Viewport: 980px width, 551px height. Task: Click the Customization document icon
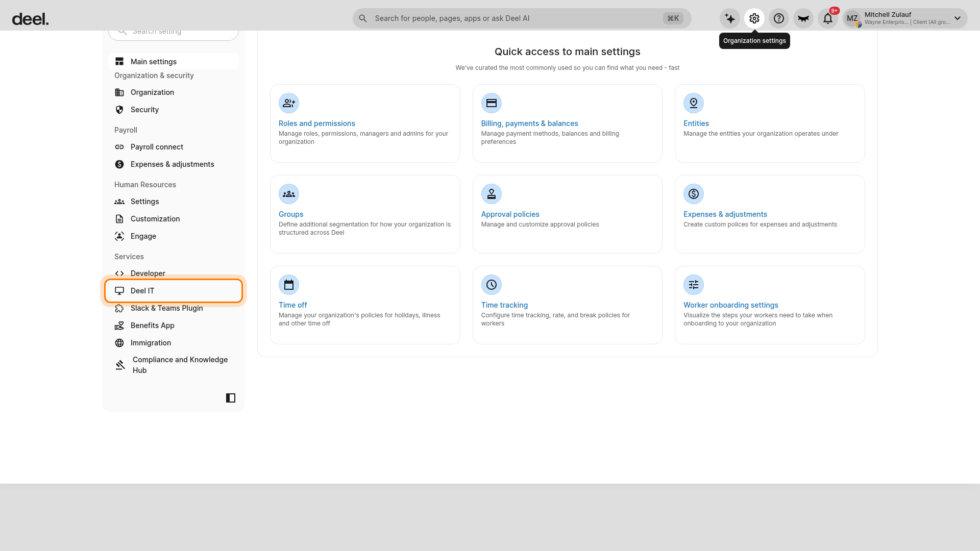click(x=119, y=219)
